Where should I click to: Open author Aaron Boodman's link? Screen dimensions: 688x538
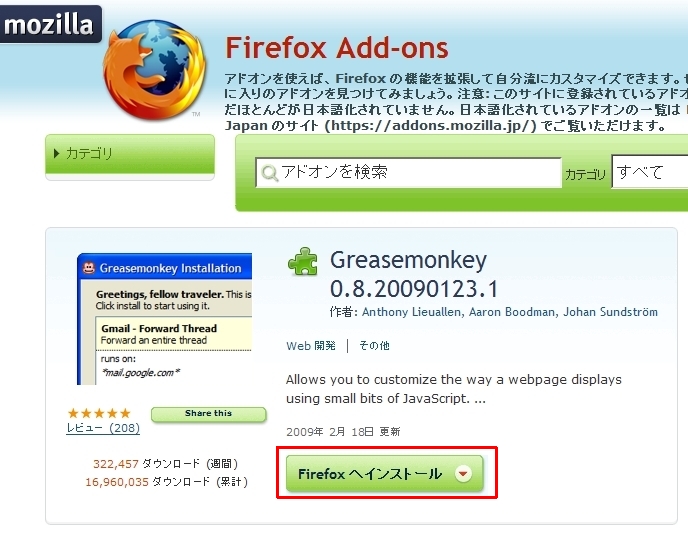pyautogui.click(x=512, y=312)
